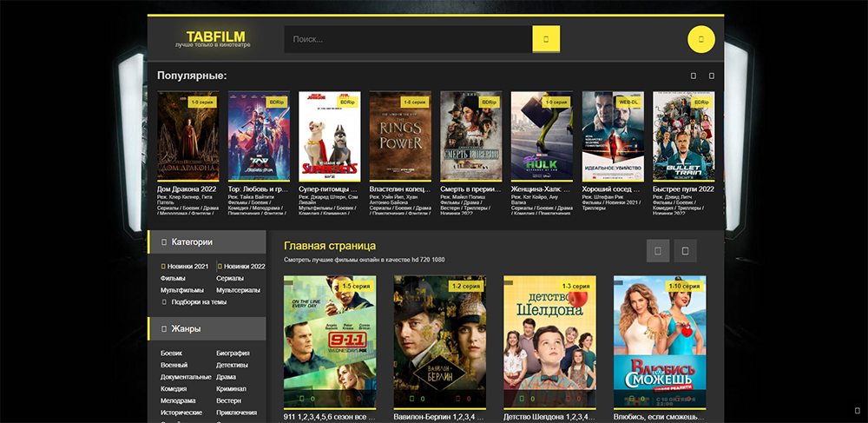868x423 pixels.
Task: Like the Детство Шелдона poster with green icon
Action: [522, 399]
